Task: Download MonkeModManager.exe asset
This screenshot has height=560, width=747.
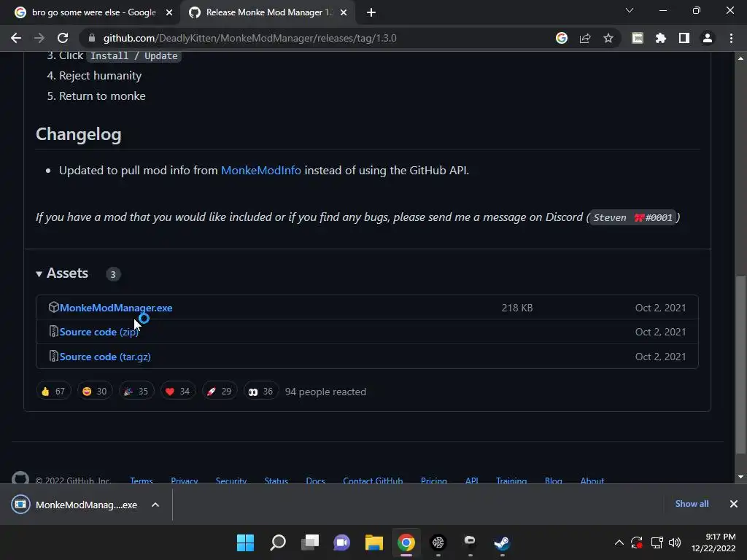Action: coord(116,308)
